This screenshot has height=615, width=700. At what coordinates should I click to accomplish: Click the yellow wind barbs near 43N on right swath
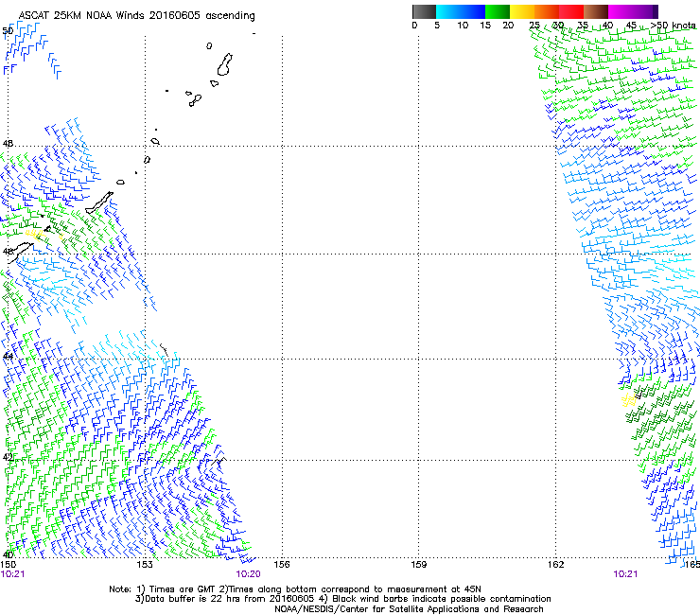[629, 399]
